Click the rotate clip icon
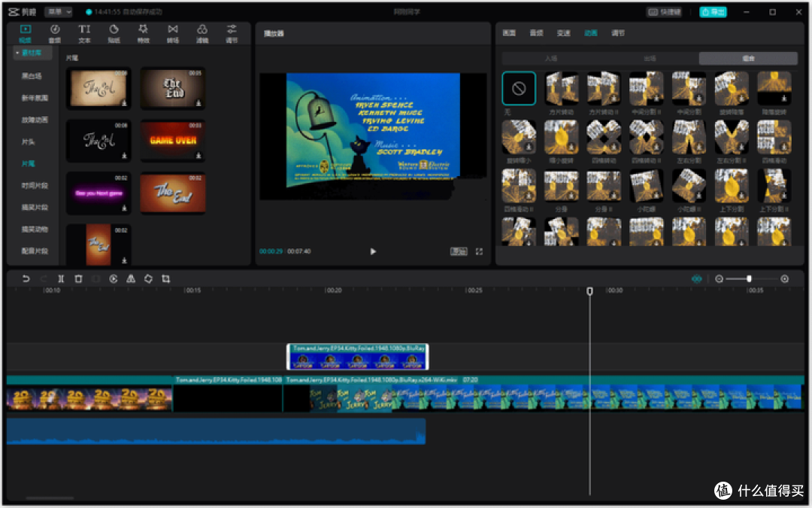The width and height of the screenshot is (812, 508). [149, 279]
